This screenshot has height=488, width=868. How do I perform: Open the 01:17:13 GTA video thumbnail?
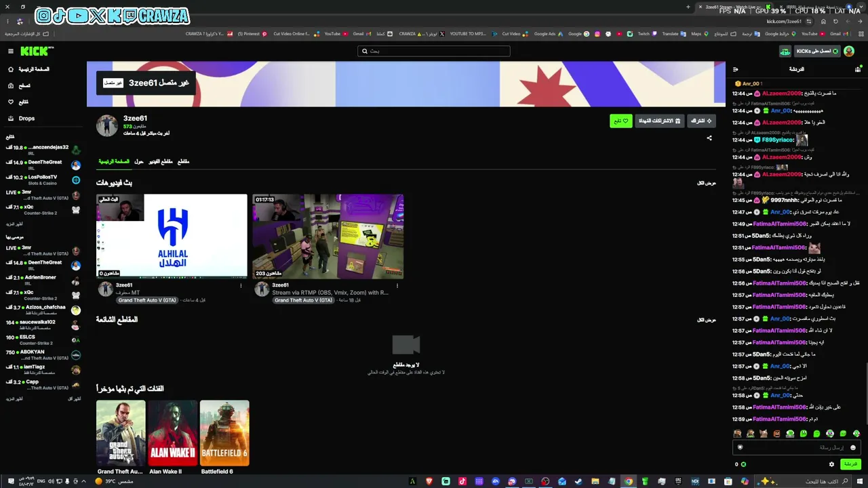(x=328, y=237)
